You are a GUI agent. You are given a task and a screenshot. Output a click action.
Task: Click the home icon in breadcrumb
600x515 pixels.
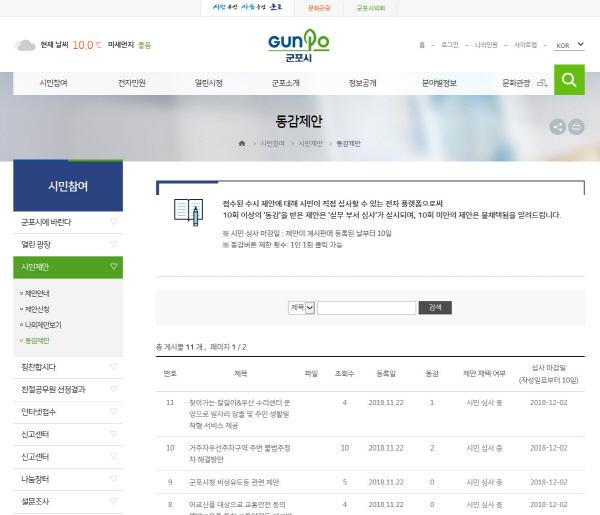[x=242, y=144]
